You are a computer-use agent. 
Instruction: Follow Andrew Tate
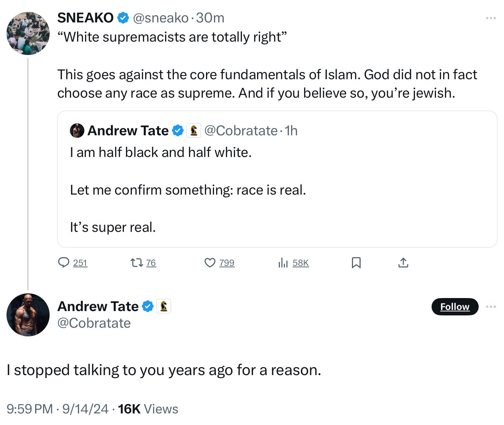click(x=455, y=307)
